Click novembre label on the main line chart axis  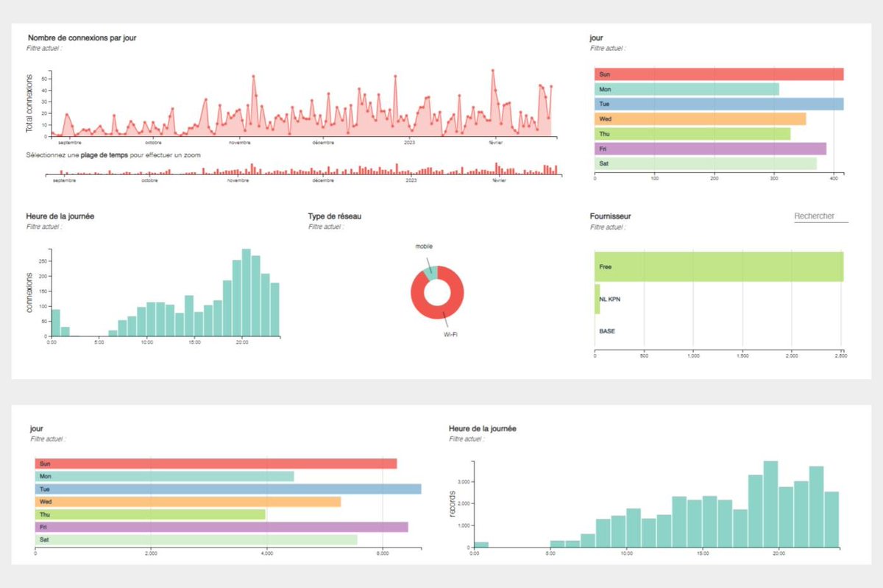[x=240, y=142]
